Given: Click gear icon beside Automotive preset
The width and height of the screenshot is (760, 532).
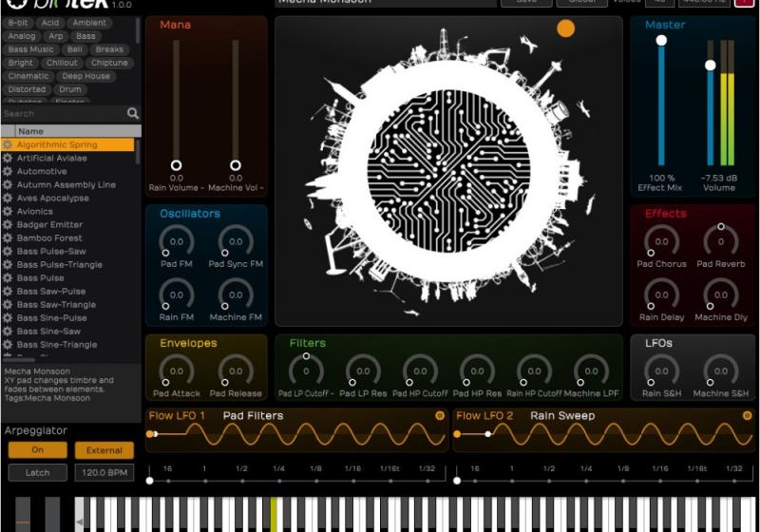Looking at the screenshot, I should point(8,171).
